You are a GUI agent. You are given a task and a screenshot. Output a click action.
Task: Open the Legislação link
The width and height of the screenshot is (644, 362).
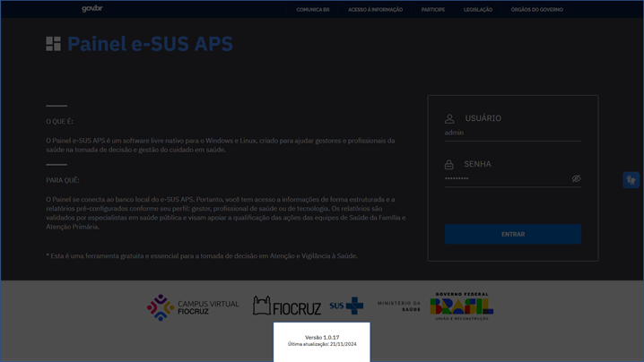click(478, 10)
